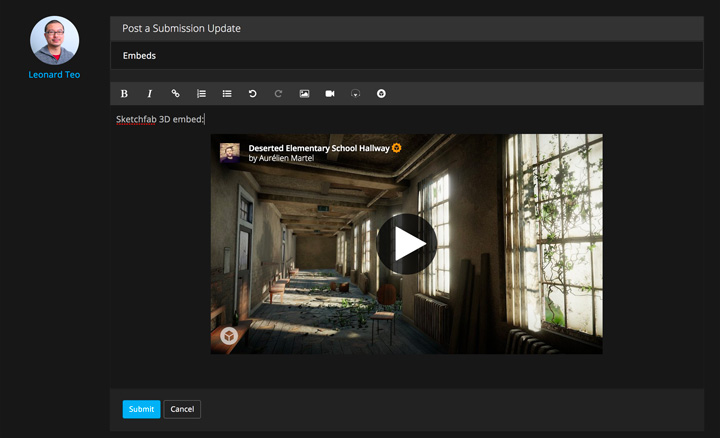The width and height of the screenshot is (720, 438).
Task: Start a bulleted list
Action: (x=227, y=94)
